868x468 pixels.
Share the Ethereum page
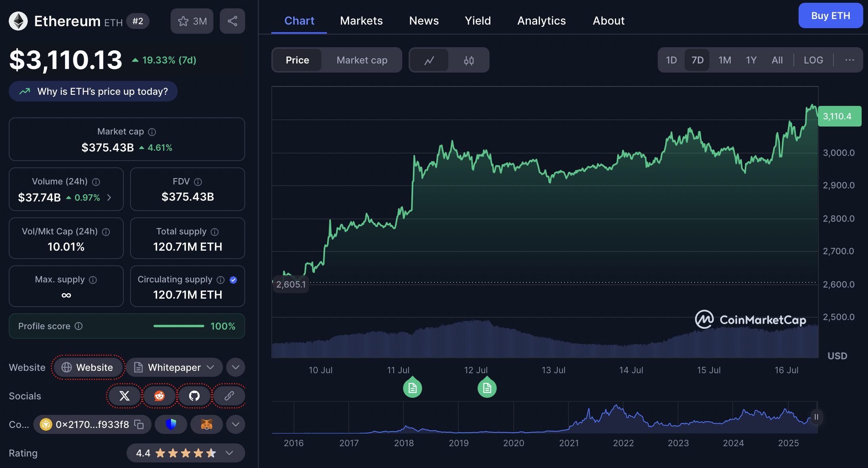[232, 21]
